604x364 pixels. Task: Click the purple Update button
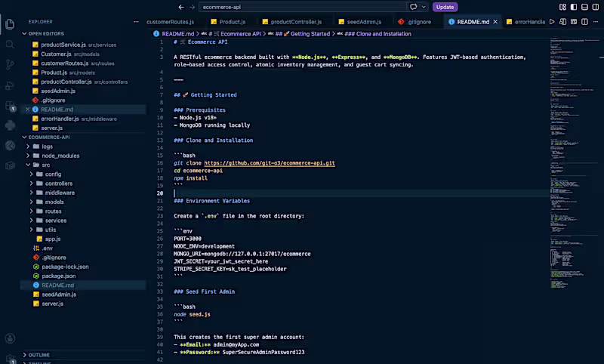coord(445,7)
